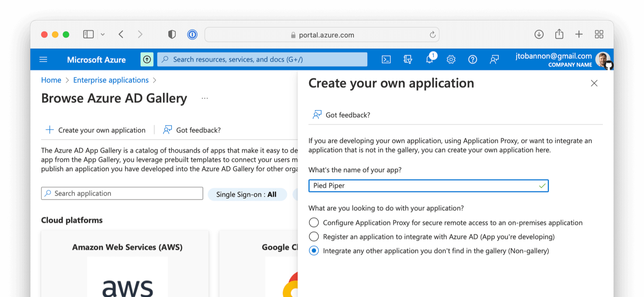Click the feedback person icon in the gallery toolbar

(167, 130)
